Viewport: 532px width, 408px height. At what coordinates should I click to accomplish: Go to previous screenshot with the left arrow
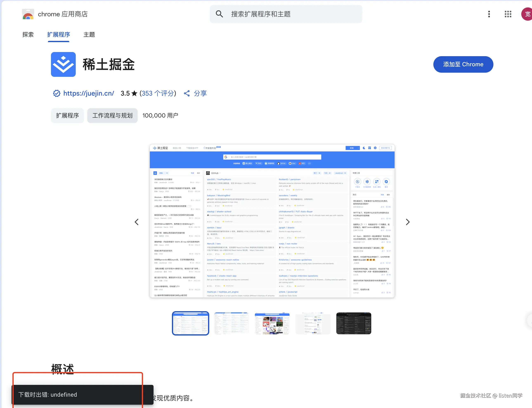coord(137,222)
